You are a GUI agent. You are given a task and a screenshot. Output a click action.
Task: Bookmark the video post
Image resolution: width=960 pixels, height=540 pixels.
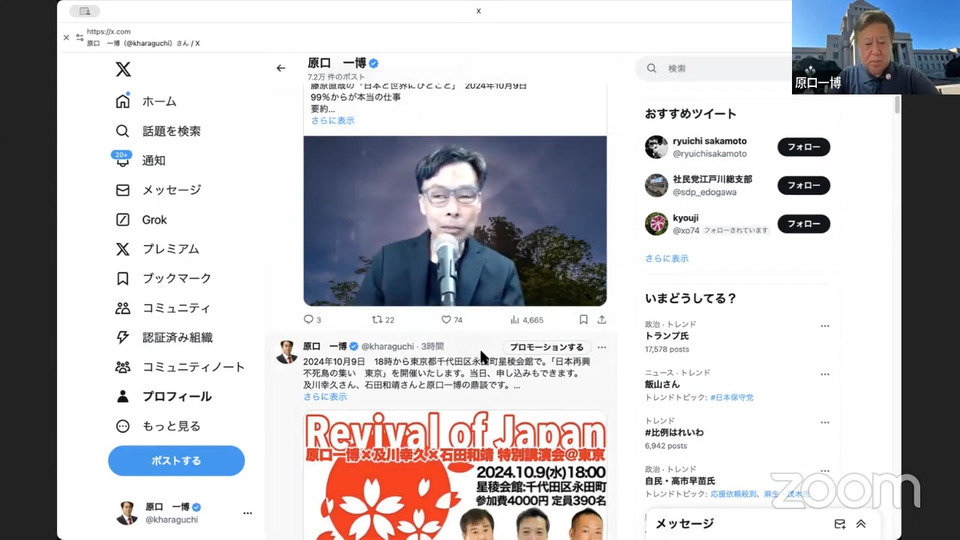[x=583, y=320]
